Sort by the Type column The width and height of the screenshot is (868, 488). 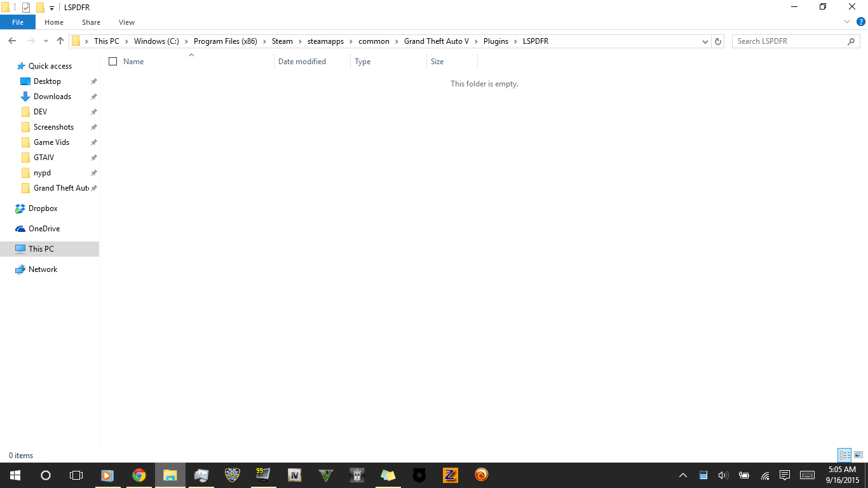[x=363, y=62]
